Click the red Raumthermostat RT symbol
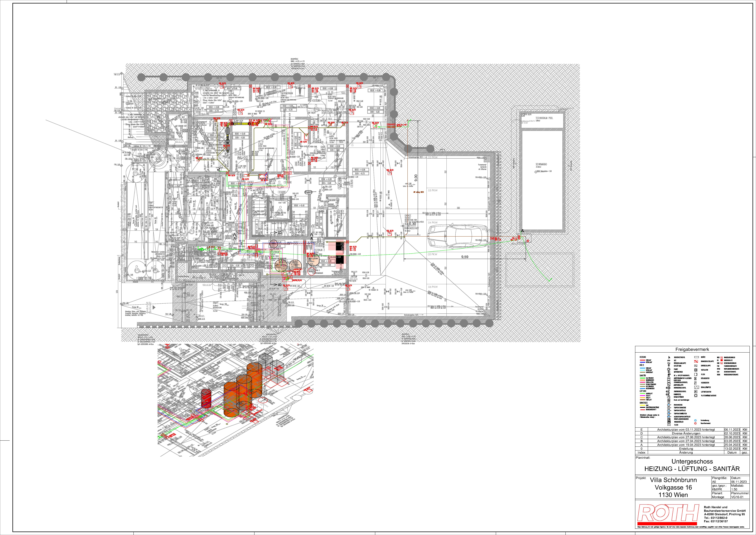Viewport: 756px width, 535px height. (695, 423)
